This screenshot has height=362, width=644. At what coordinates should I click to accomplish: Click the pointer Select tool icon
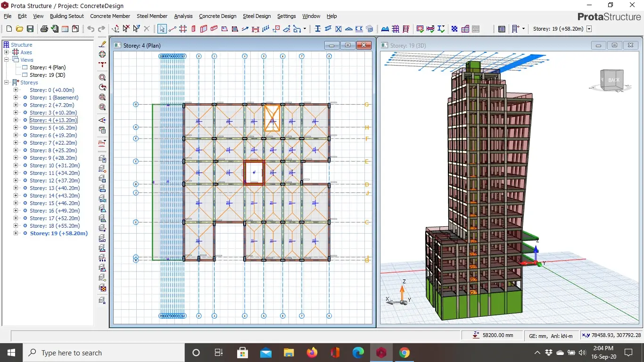coord(162,29)
